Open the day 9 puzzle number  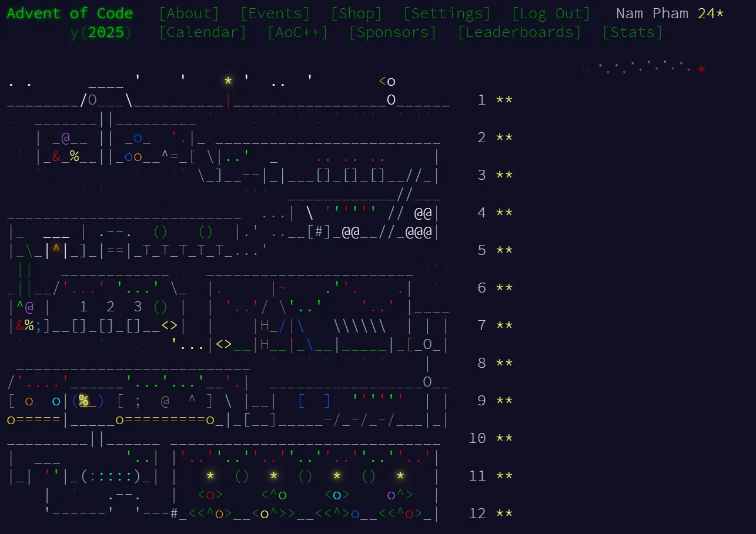482,401
